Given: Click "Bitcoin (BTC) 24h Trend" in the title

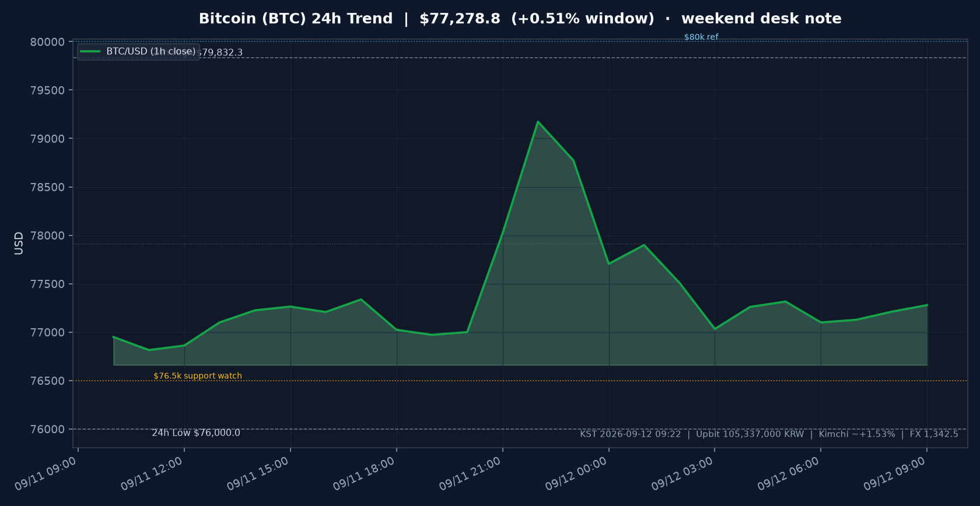Looking at the screenshot, I should [296, 19].
